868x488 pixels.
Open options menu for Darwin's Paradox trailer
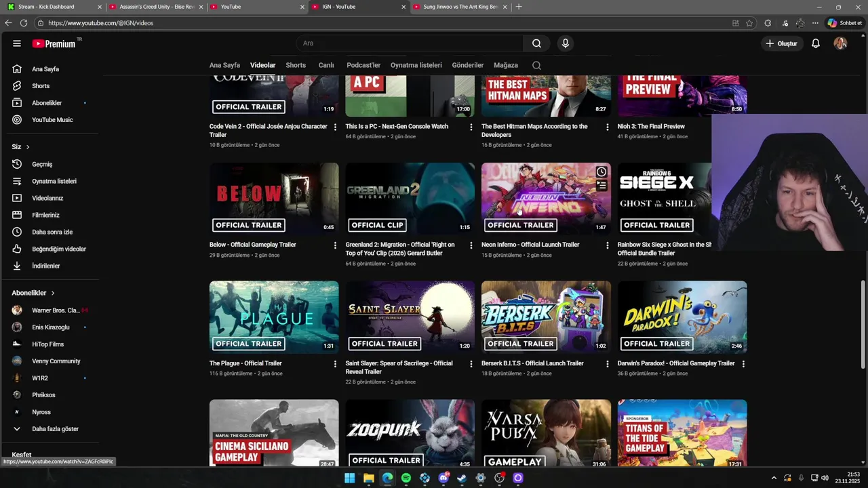(743, 364)
